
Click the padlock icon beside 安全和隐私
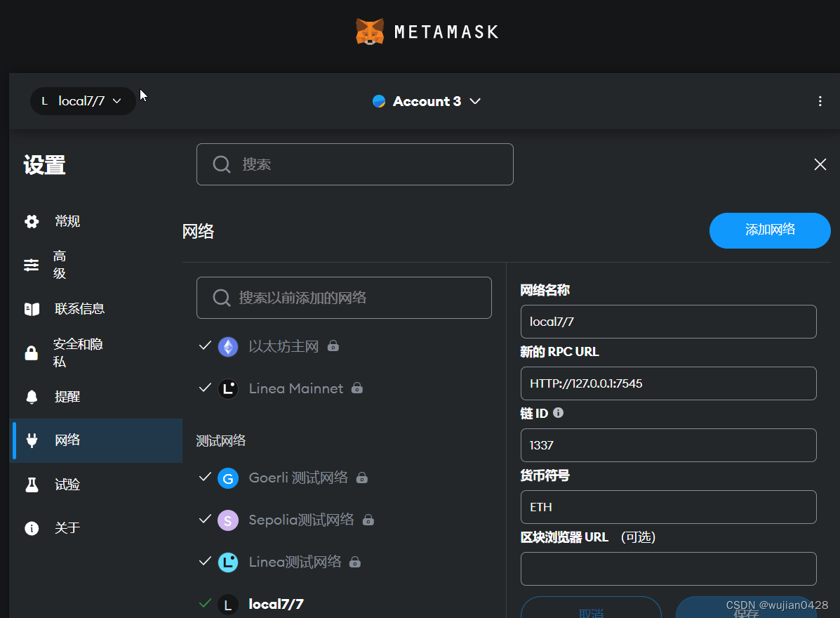pyautogui.click(x=32, y=353)
